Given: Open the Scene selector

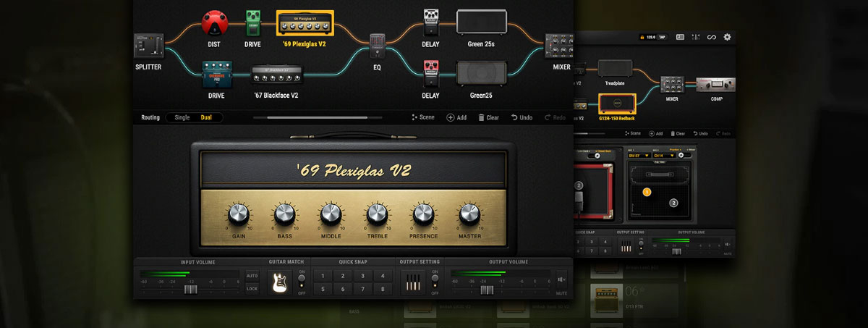Looking at the screenshot, I should [423, 117].
